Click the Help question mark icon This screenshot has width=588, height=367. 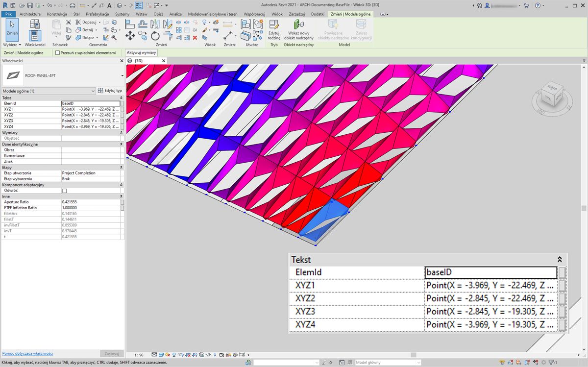(537, 5)
